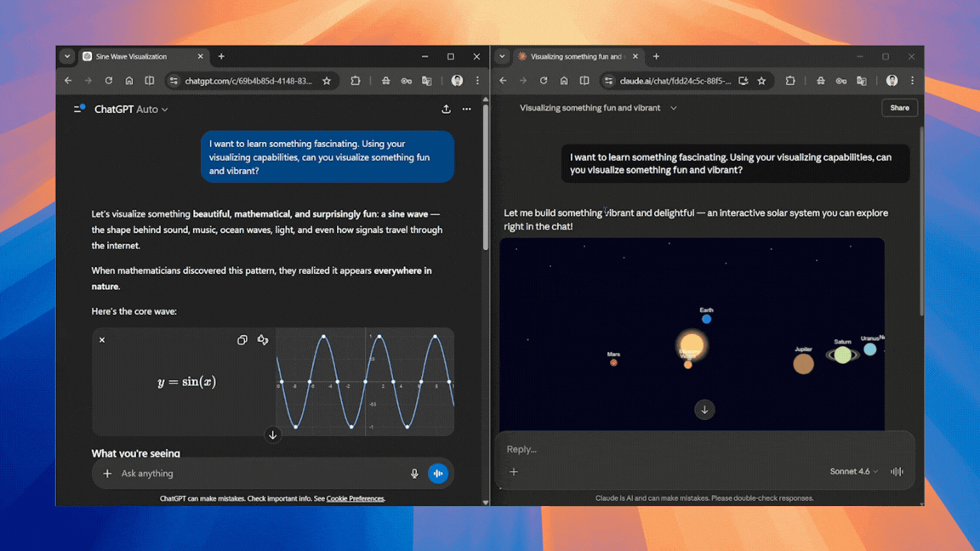Bookmark the ChatGPT page with the star
Viewport: 980px width, 551px height.
327,80
